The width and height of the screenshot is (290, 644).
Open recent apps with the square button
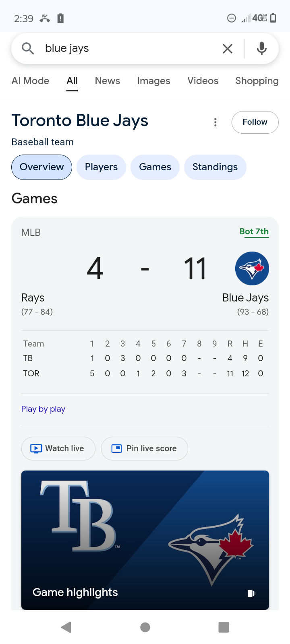click(224, 627)
